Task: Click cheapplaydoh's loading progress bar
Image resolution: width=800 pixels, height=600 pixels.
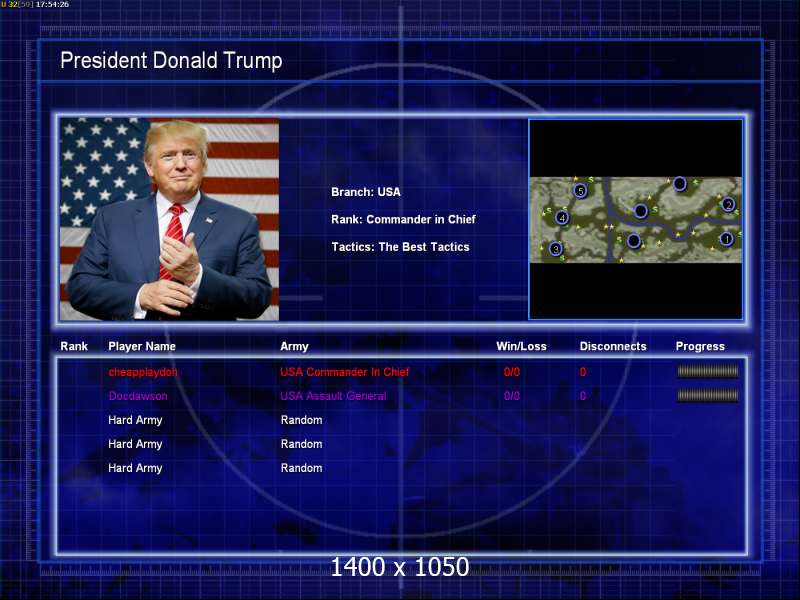Action: (708, 372)
